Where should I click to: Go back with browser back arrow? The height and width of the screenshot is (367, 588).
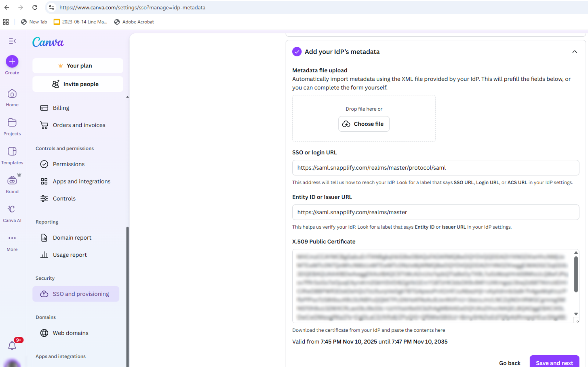pyautogui.click(x=6, y=7)
